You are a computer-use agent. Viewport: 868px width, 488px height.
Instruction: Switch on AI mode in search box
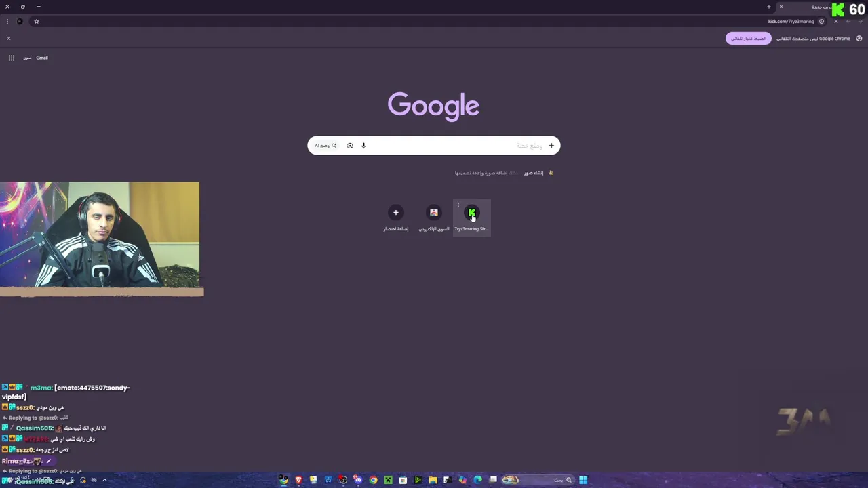pos(325,146)
